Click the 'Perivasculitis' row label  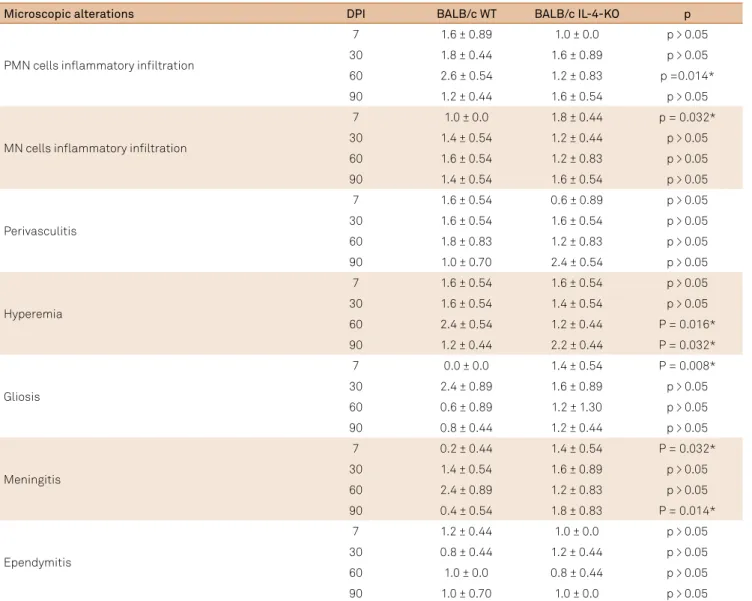40,231
